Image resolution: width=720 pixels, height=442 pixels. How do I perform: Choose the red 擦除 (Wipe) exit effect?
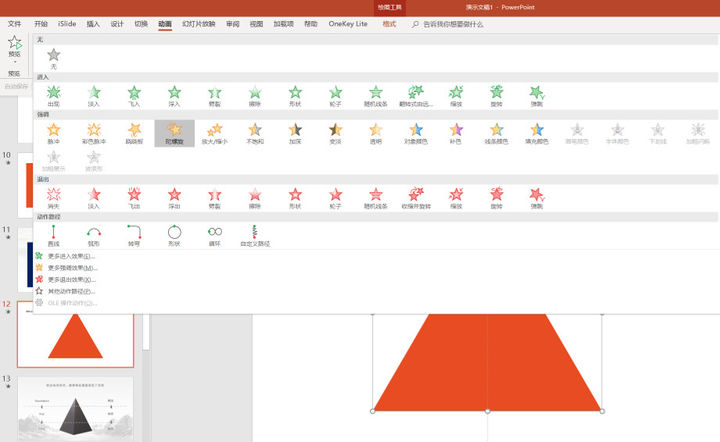point(255,198)
